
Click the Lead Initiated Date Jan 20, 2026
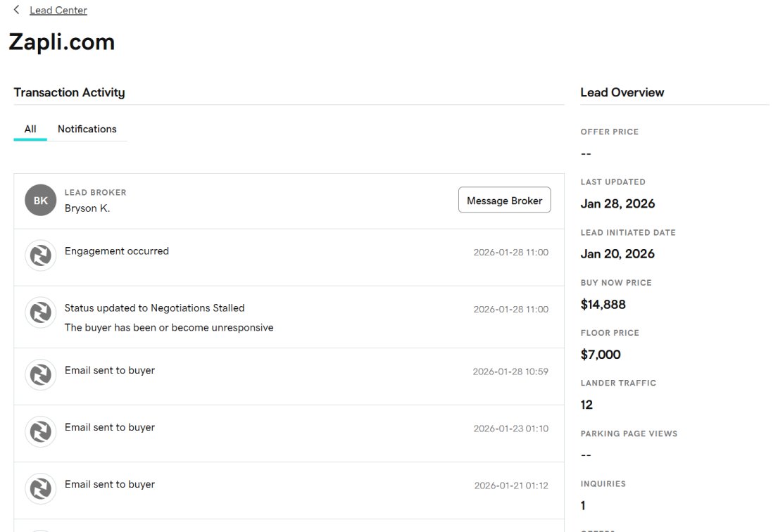(617, 254)
